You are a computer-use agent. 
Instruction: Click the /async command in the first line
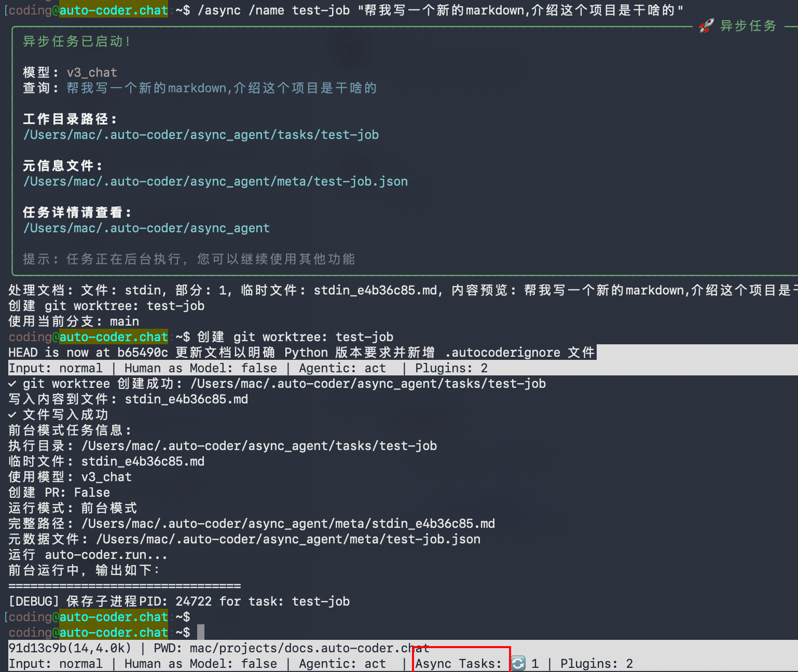tap(219, 10)
